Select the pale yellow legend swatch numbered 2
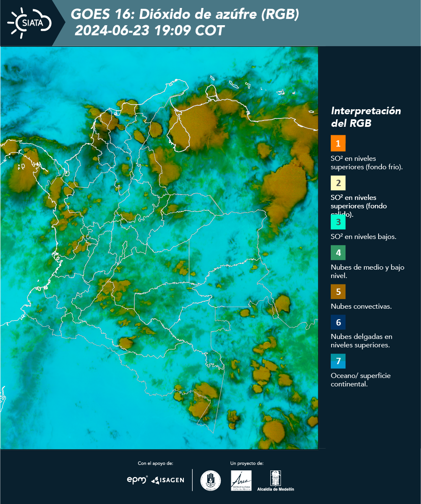Screen dimensions: 421x504 point(338,183)
